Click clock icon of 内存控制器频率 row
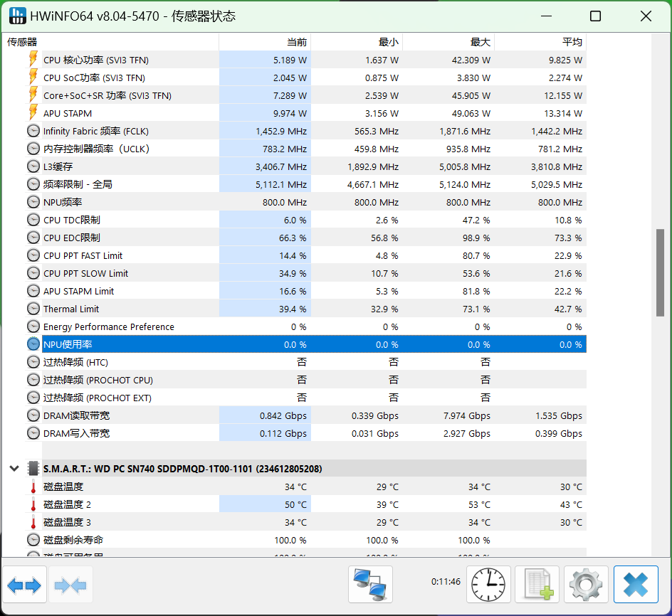Image resolution: width=672 pixels, height=616 pixels. pos(33,149)
